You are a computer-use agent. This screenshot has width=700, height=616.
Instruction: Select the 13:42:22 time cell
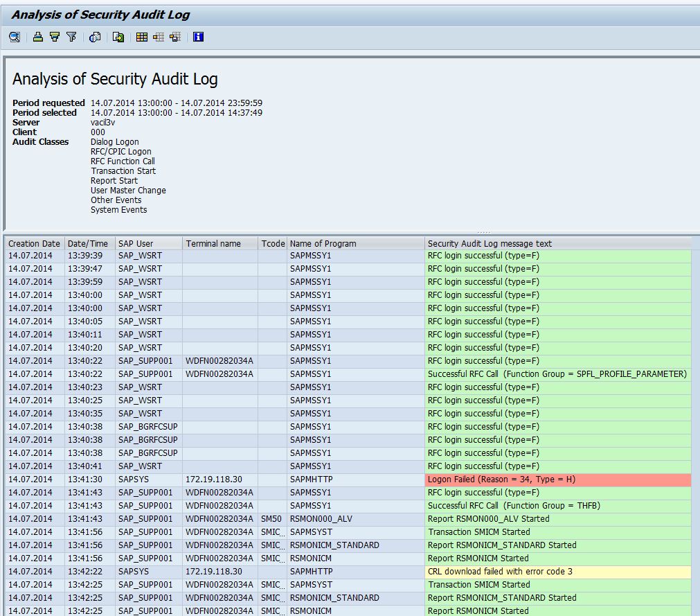(90, 572)
